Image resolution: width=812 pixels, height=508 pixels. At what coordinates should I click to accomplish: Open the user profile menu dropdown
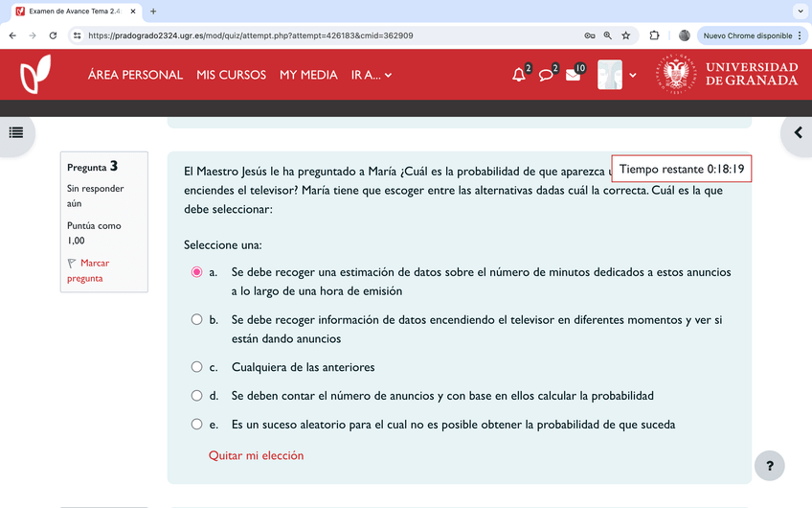click(618, 75)
